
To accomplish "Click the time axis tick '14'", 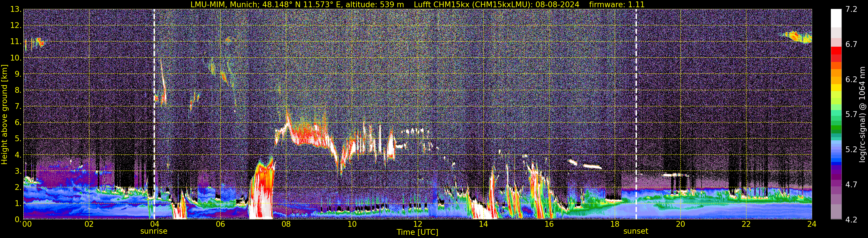I will click(483, 224).
